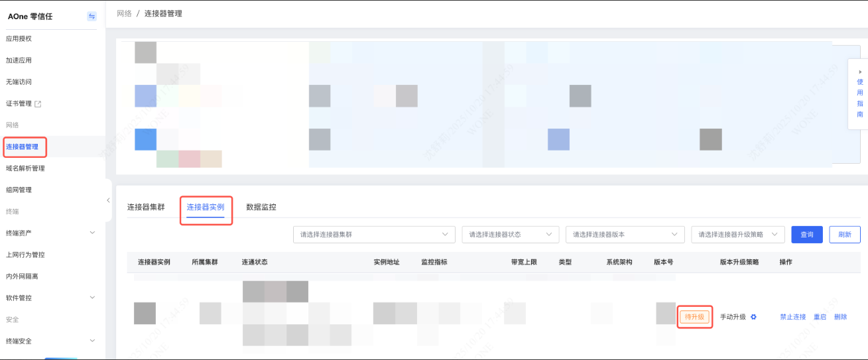Expand the 终端资产 submenu
The height and width of the screenshot is (360, 868).
92,233
